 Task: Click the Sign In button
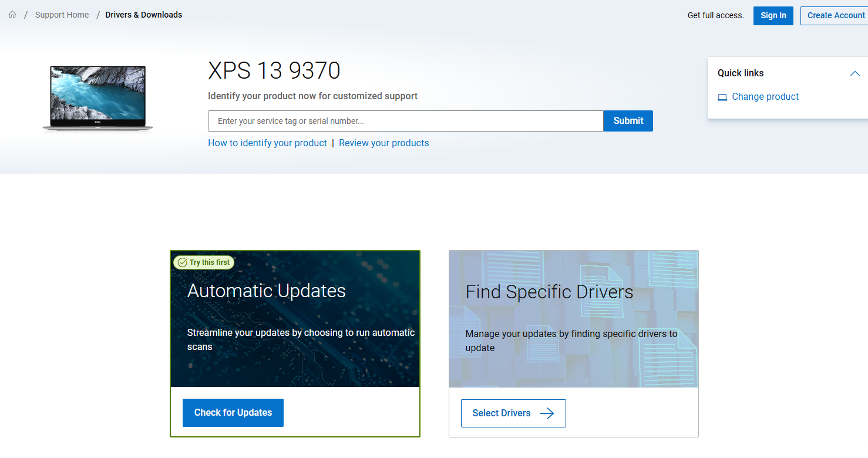(773, 15)
